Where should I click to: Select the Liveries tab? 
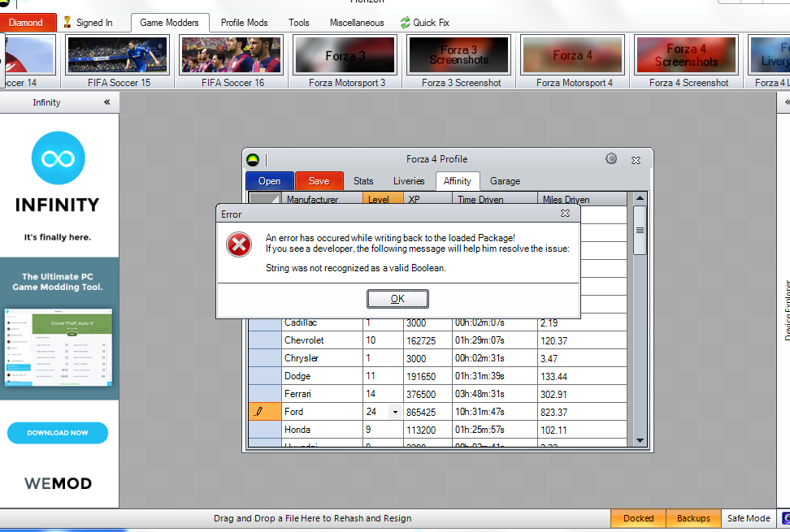click(409, 181)
